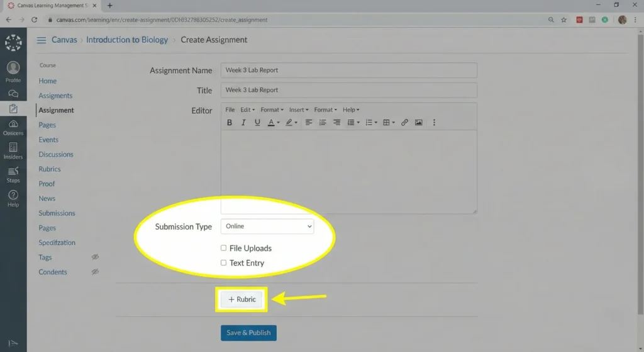
Task: Open the Events course link
Action: click(x=48, y=140)
